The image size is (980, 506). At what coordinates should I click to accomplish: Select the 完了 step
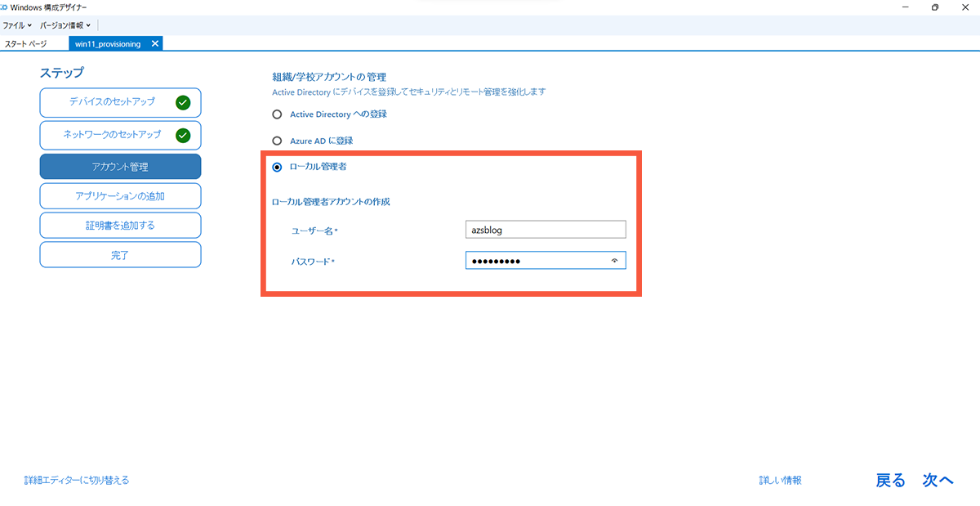pyautogui.click(x=120, y=254)
